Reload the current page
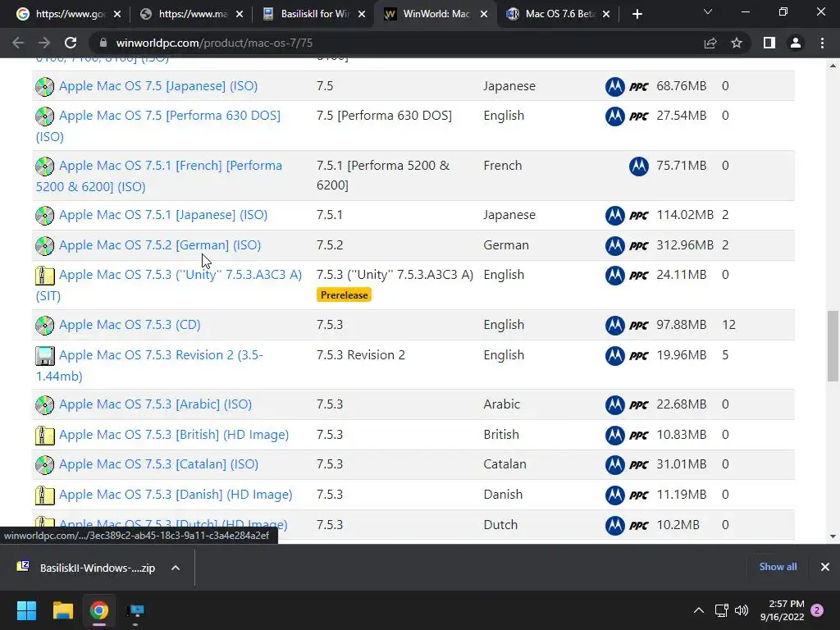 coord(71,43)
